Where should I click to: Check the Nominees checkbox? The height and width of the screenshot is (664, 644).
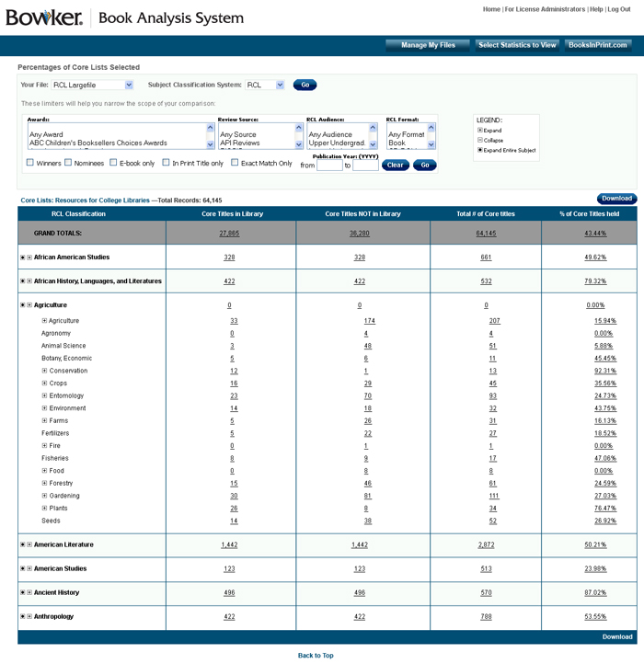68,163
